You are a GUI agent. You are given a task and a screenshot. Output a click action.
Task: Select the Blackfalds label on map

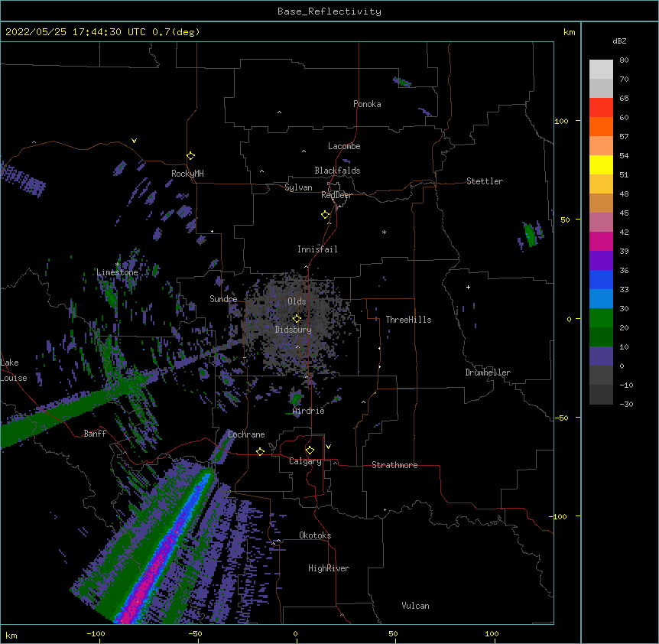click(337, 171)
